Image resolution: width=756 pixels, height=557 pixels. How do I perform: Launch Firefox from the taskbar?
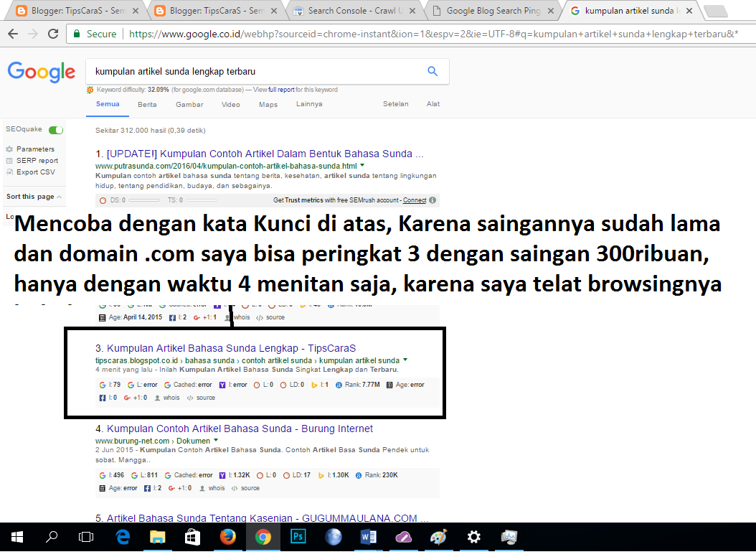click(x=227, y=537)
